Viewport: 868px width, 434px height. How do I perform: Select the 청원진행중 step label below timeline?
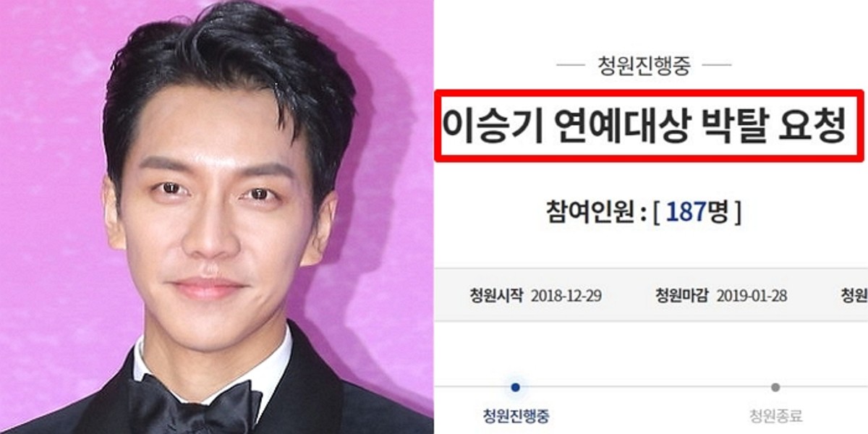[x=515, y=416]
